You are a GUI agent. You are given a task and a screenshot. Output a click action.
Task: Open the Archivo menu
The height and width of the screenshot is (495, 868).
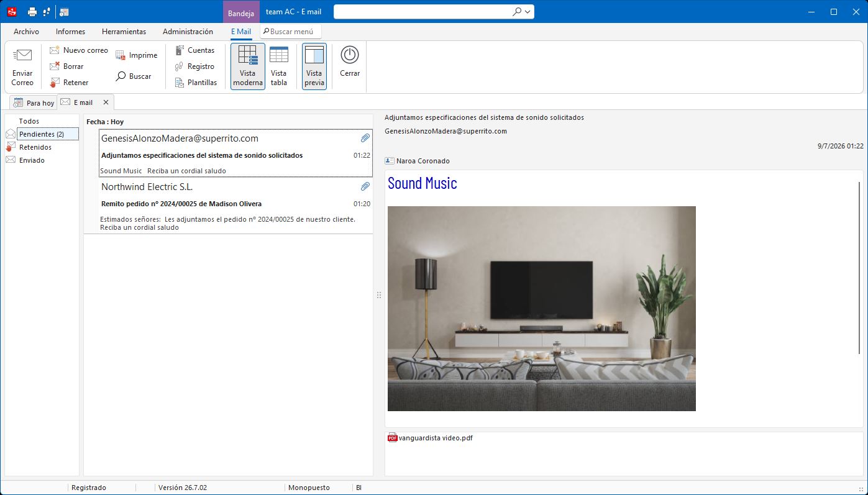26,32
